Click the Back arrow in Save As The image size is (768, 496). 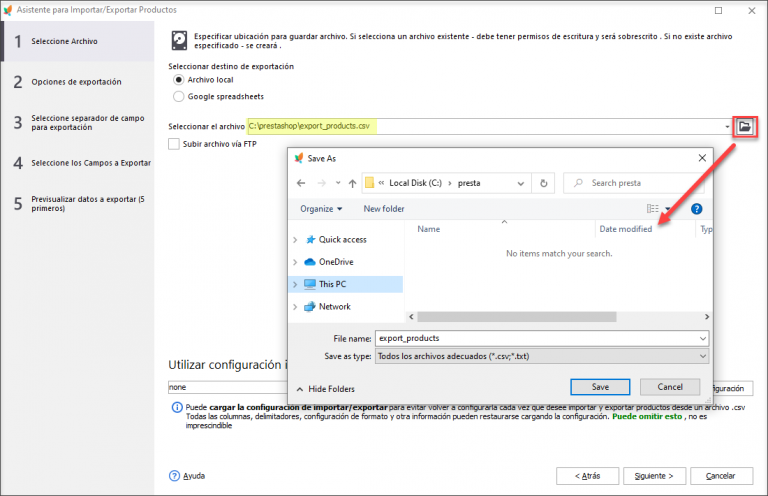[x=301, y=183]
